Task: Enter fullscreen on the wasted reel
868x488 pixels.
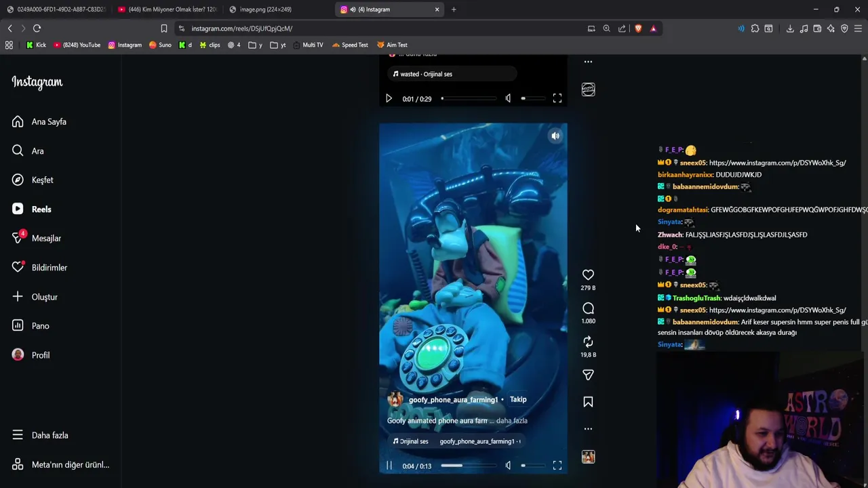Action: pos(557,98)
